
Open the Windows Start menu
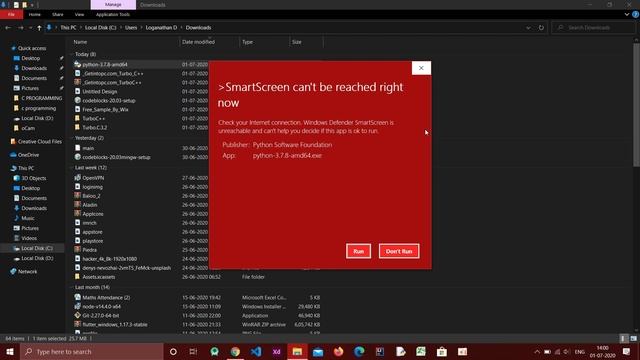(10, 351)
